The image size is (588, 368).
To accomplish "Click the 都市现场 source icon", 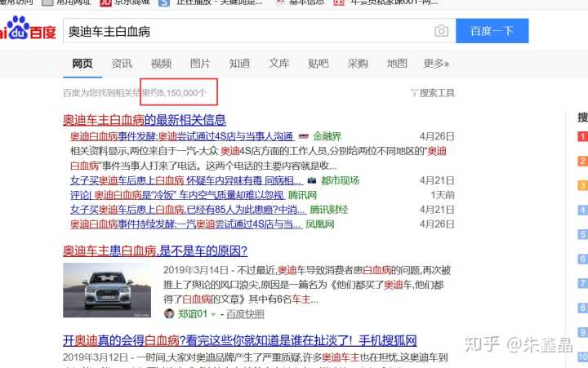I will pos(311,180).
